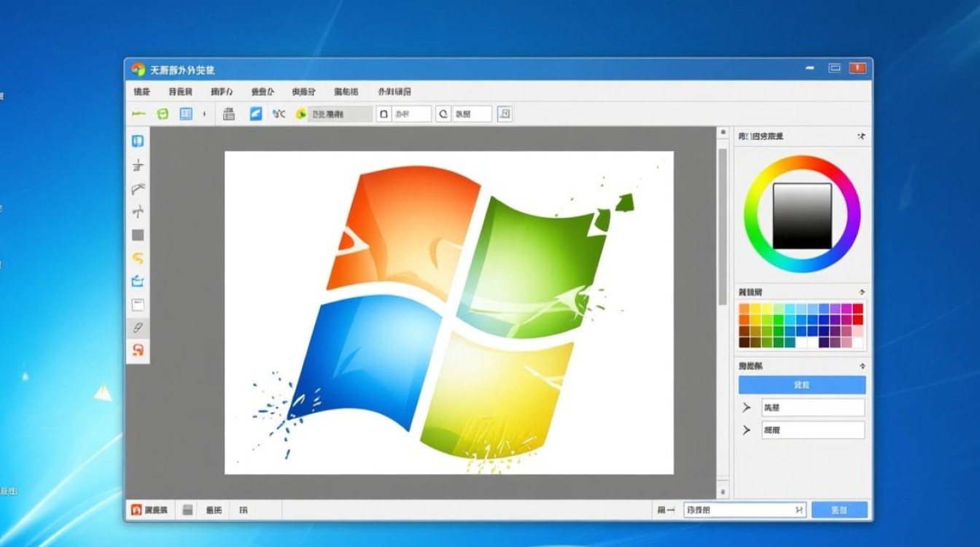Click the orange home icon in the status bar

tap(136, 511)
